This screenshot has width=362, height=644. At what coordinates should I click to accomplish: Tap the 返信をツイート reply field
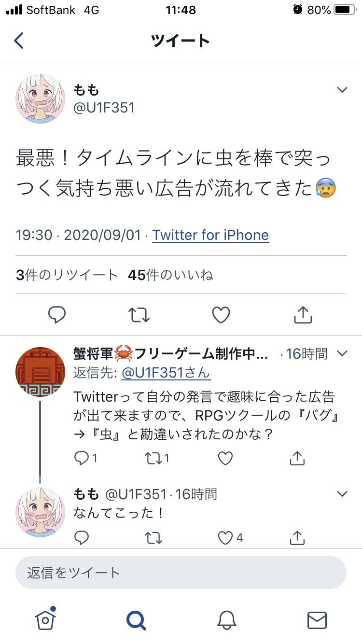tap(181, 573)
